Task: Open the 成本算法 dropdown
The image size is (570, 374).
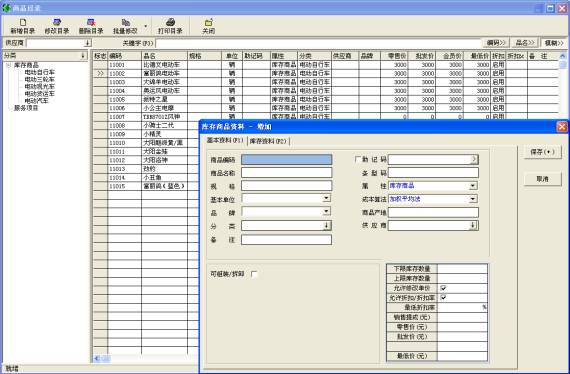Action: pos(473,199)
